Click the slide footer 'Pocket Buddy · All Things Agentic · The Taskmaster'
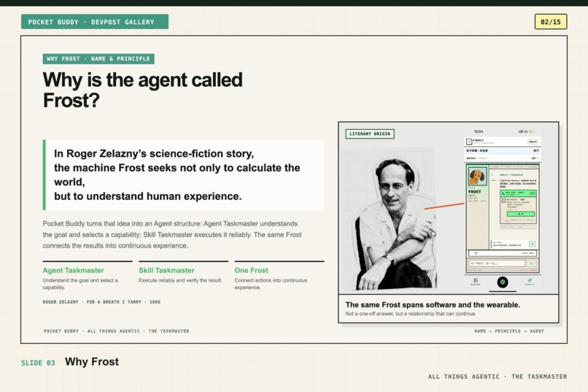Viewport: 588px width, 392px height. [116, 331]
